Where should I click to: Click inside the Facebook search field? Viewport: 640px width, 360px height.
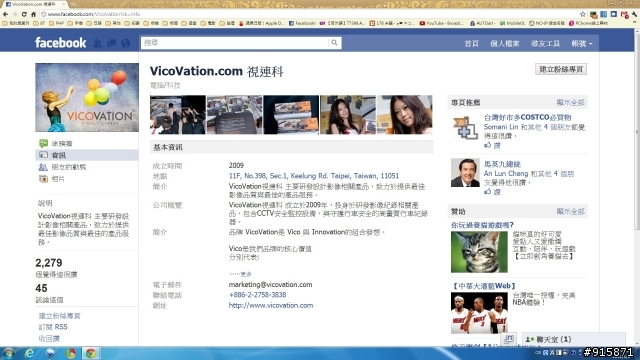tap(235, 42)
